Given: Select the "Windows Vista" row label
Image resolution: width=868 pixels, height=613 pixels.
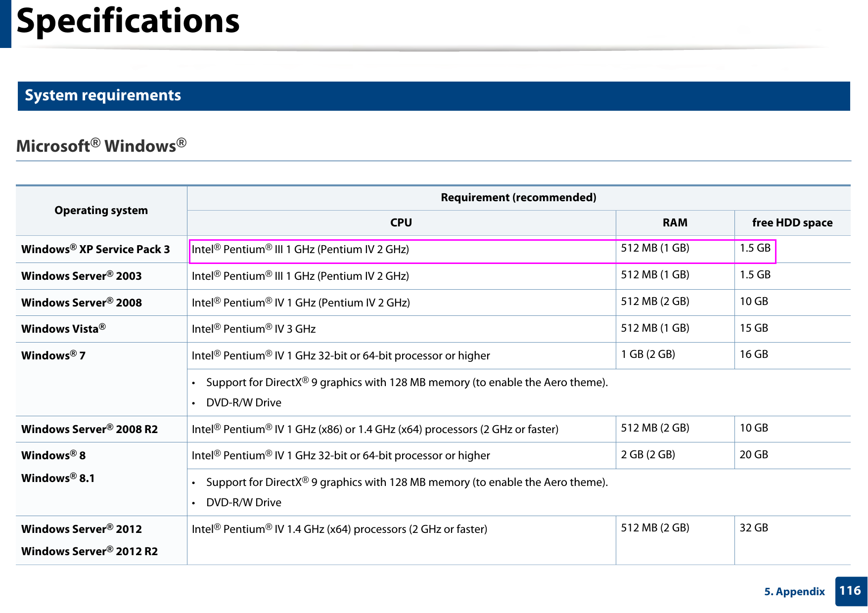Looking at the screenshot, I should click(x=63, y=328).
